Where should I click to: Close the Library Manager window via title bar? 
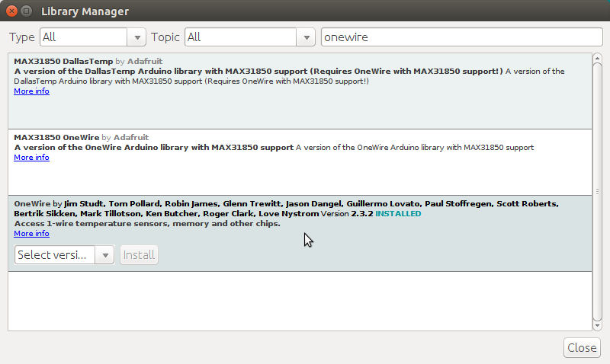tap(11, 11)
